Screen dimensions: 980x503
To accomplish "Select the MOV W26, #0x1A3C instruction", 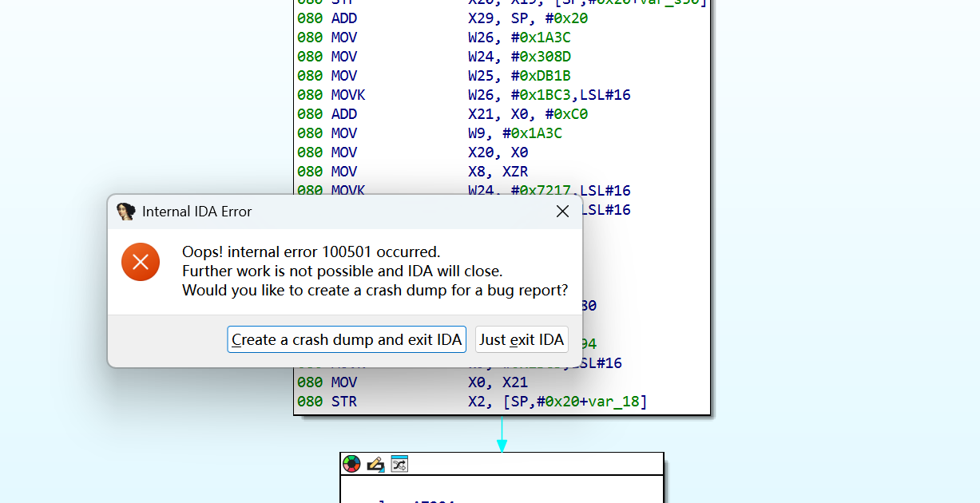I will click(434, 38).
